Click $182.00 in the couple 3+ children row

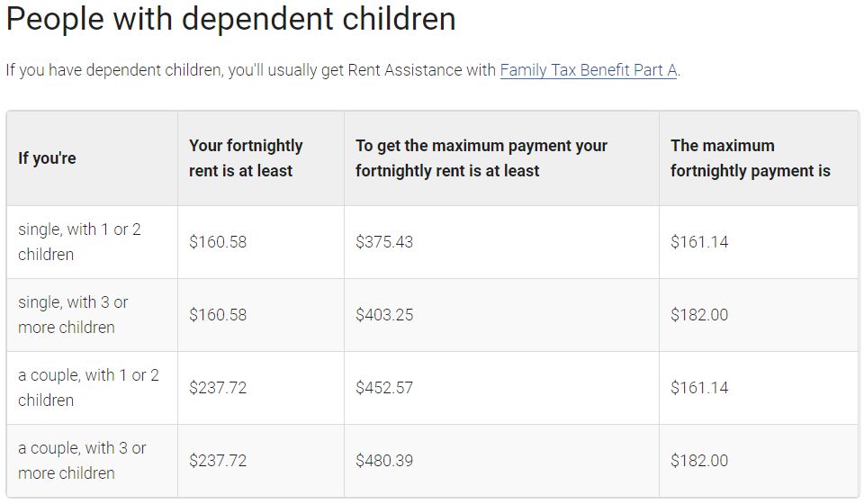tap(699, 461)
